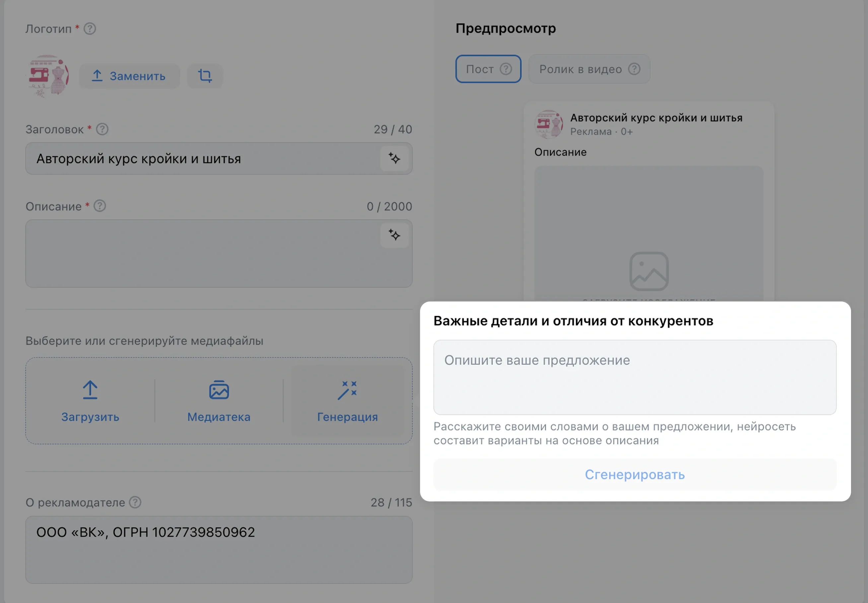Screen dimensions: 868x603
Task: Click help icon inside Ролик в видео tab
Action: 634,69
